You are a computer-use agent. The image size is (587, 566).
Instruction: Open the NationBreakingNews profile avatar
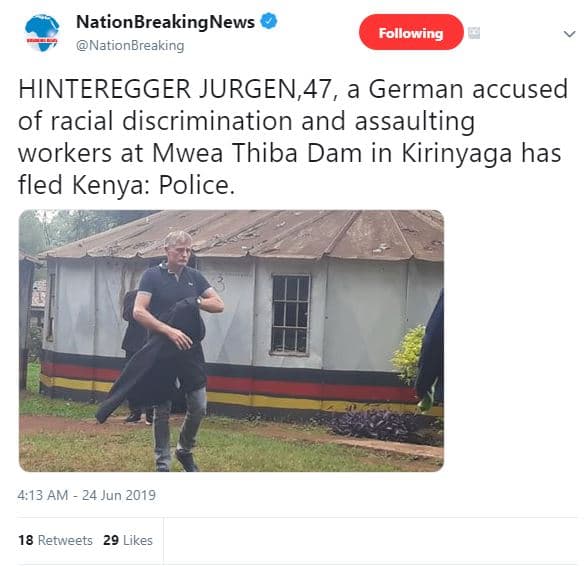tap(42, 33)
